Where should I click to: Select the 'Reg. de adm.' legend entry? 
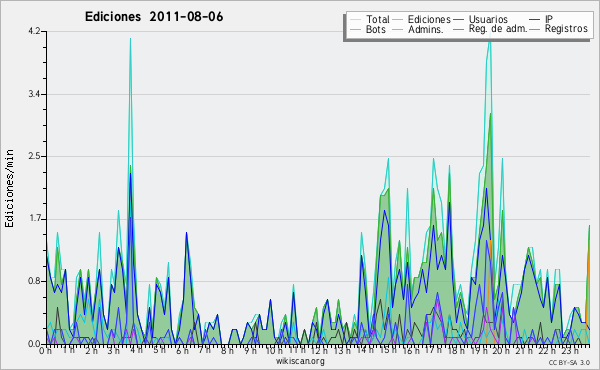click(491, 29)
